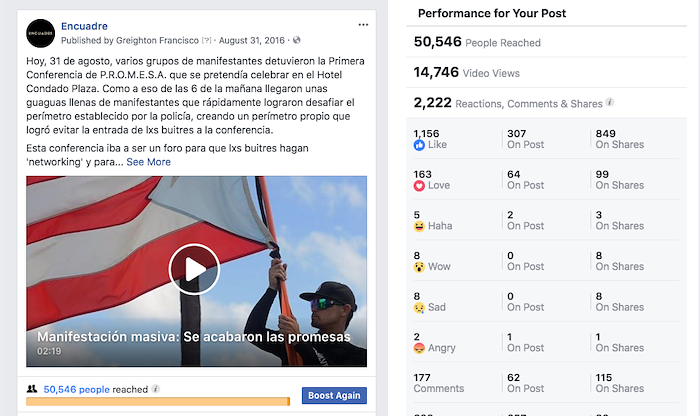Click the Angry reaction emoji icon
The height and width of the screenshot is (416, 700).
pyautogui.click(x=419, y=348)
